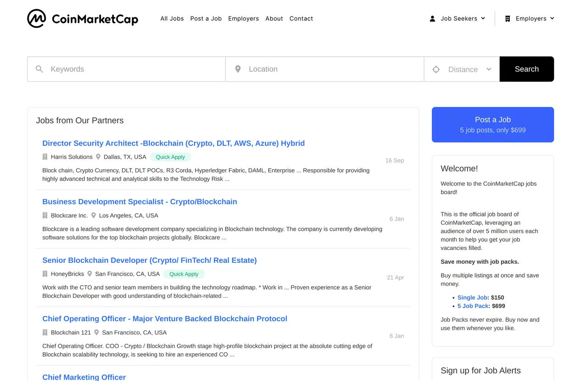Click the crosshair icon beside Distance

point(436,69)
